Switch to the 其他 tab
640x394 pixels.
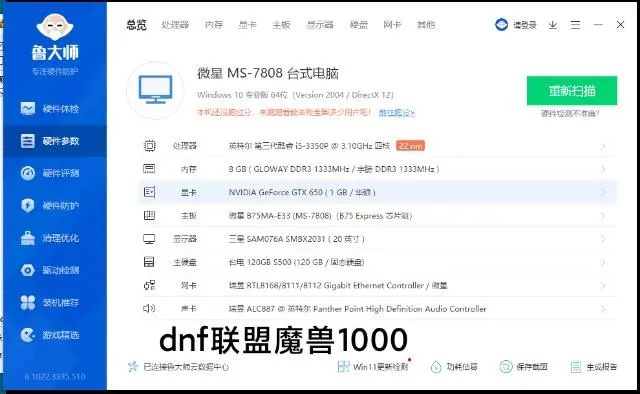pos(426,25)
